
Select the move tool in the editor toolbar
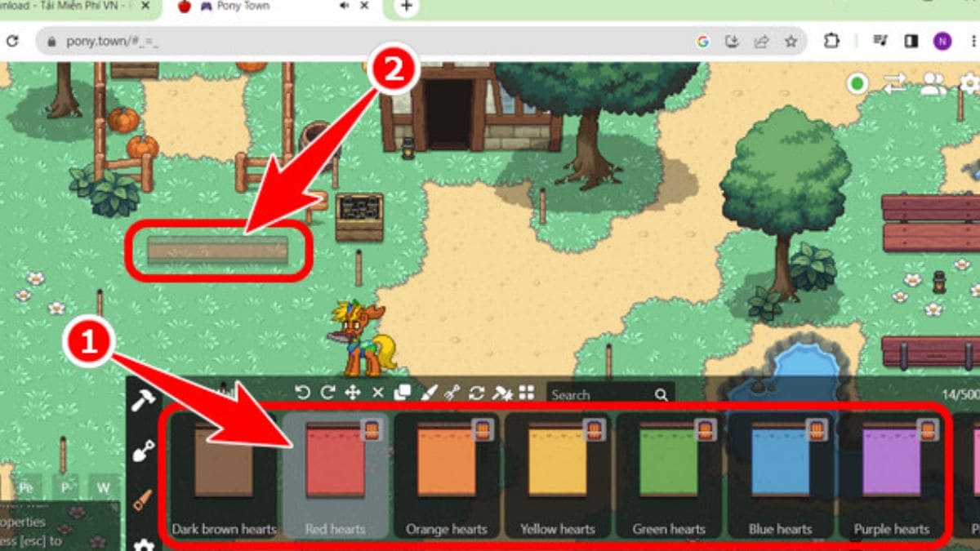tap(353, 393)
